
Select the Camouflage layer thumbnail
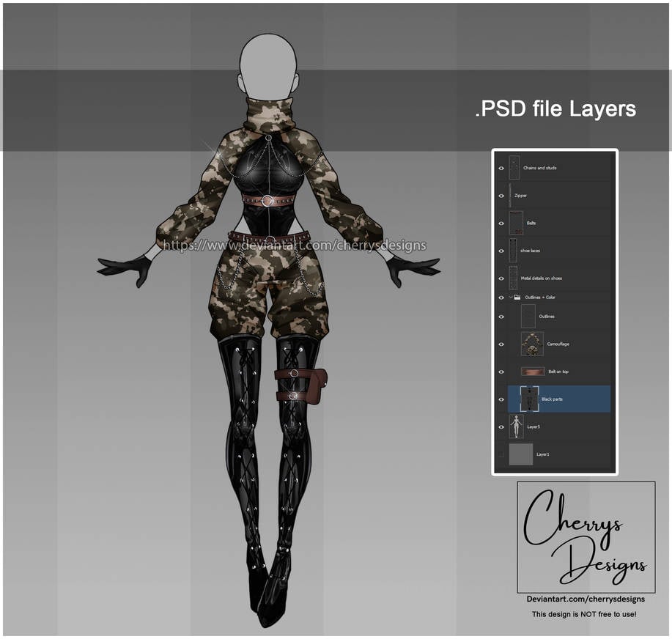532,344
